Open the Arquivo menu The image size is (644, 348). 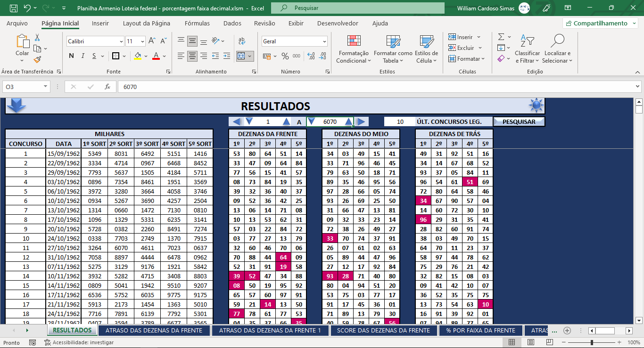17,23
